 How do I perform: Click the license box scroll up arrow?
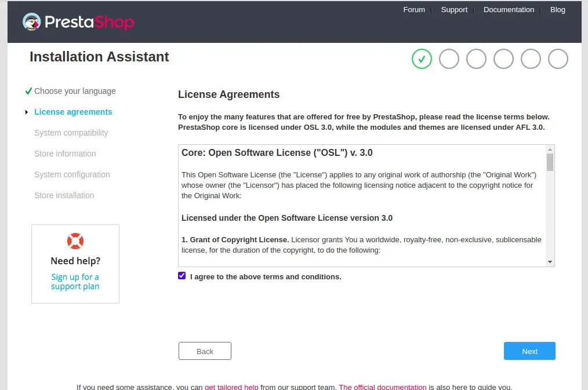click(550, 150)
